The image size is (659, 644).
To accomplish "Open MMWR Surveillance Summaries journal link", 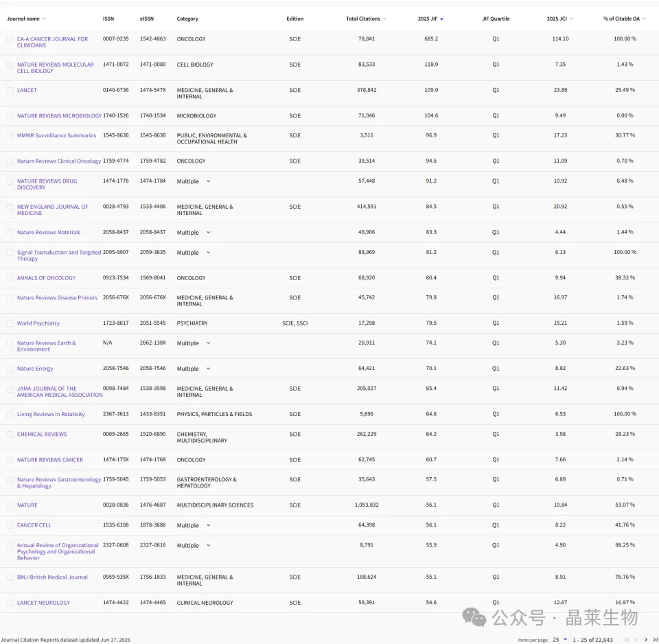I will pos(56,135).
